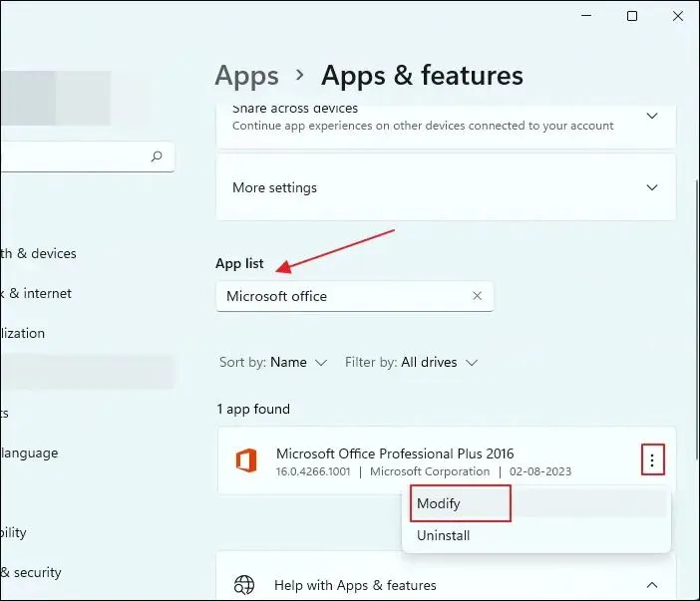This screenshot has height=601, width=700.
Task: Expand the Share across devices section
Action: coord(652,116)
